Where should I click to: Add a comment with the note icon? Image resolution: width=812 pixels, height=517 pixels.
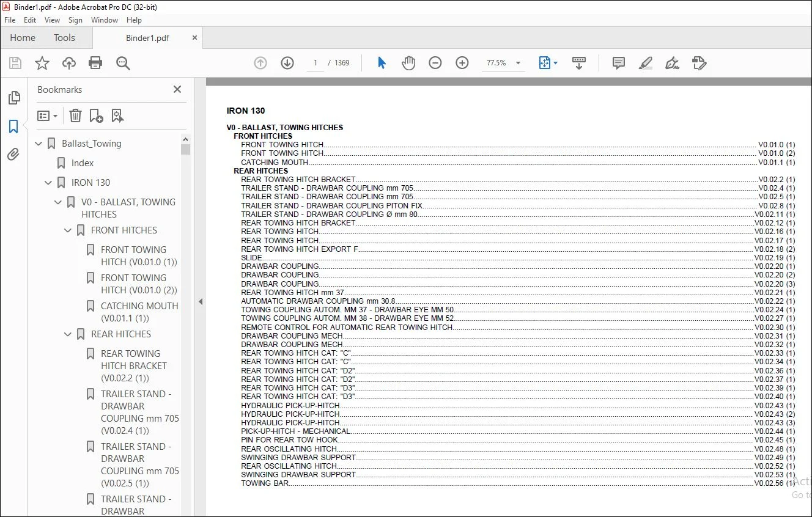click(619, 63)
